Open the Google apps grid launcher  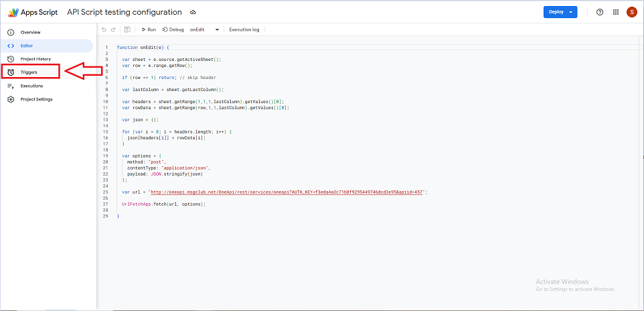615,12
